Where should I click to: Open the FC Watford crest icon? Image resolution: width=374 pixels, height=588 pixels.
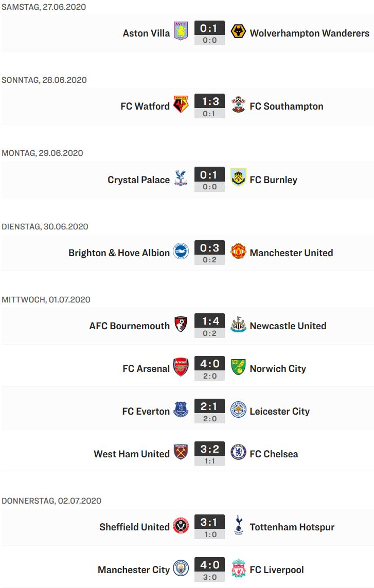point(181,104)
